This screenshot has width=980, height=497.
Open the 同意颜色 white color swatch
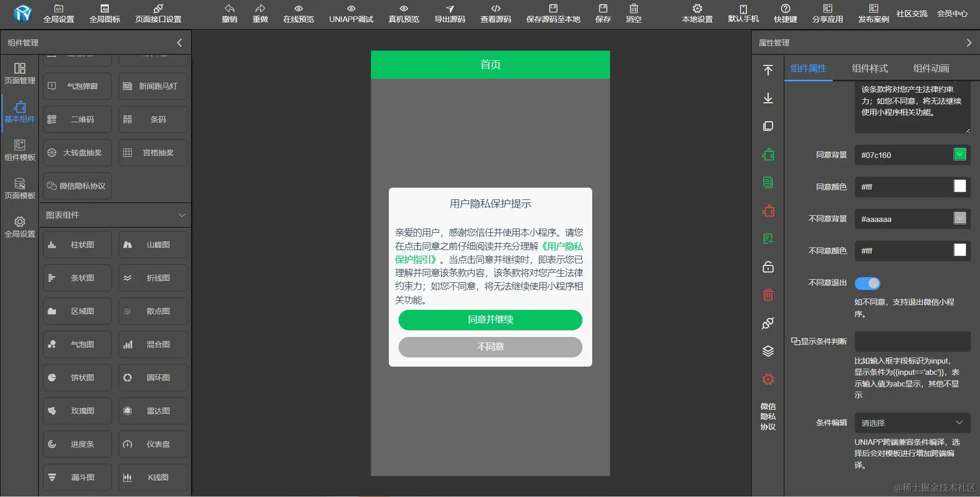(x=960, y=186)
